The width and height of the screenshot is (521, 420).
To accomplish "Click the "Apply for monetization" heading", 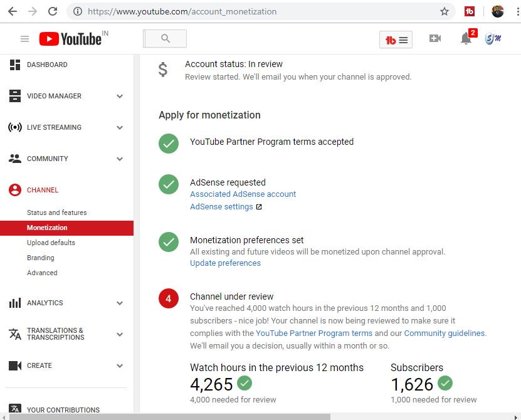I will point(209,115).
